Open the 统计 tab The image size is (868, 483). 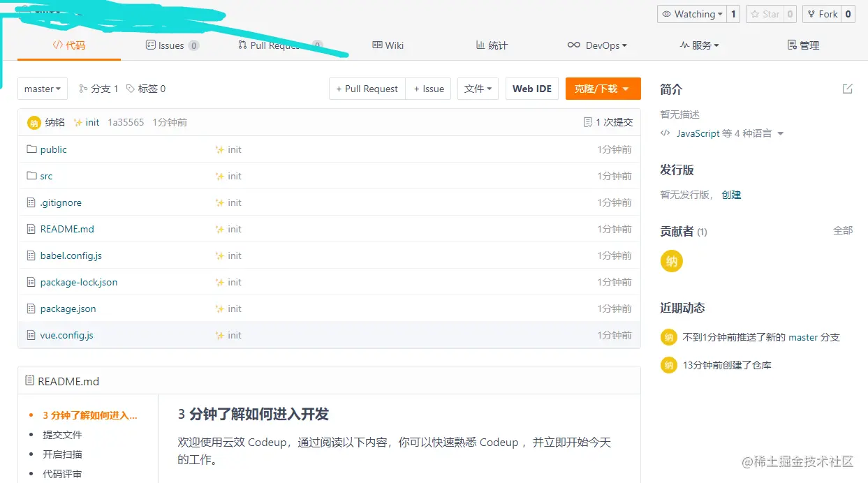[x=492, y=45]
